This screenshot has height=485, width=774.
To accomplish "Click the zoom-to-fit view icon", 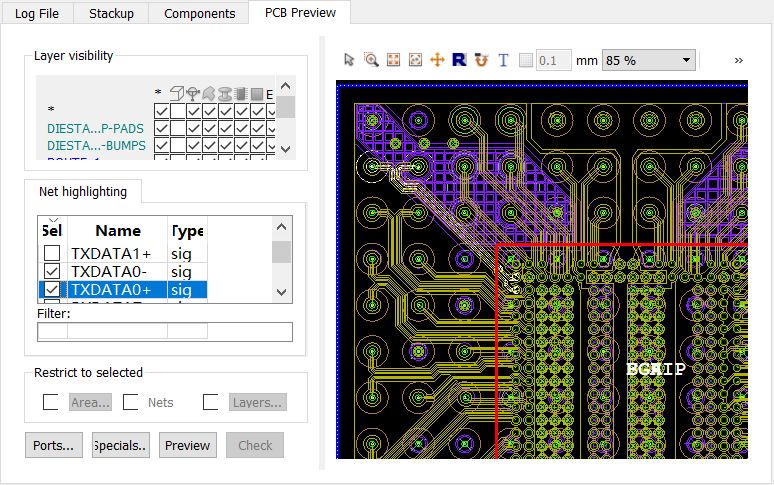I will (393, 60).
